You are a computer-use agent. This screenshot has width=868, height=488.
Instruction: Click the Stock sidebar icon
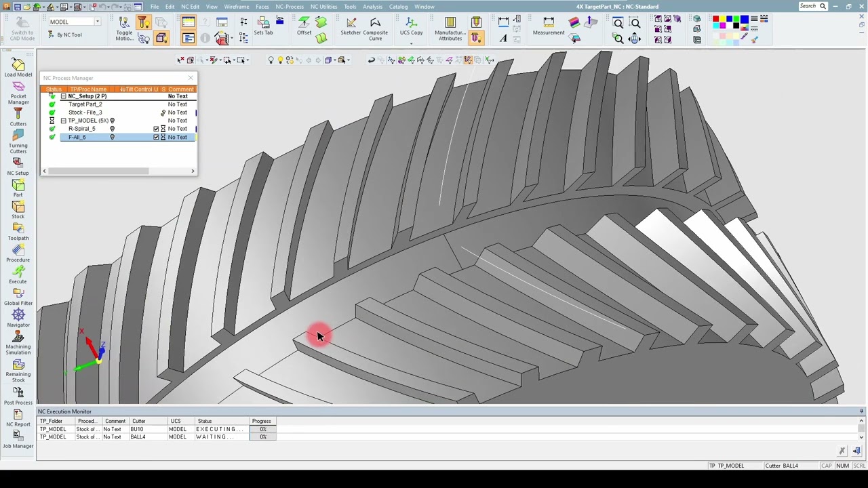point(18,210)
